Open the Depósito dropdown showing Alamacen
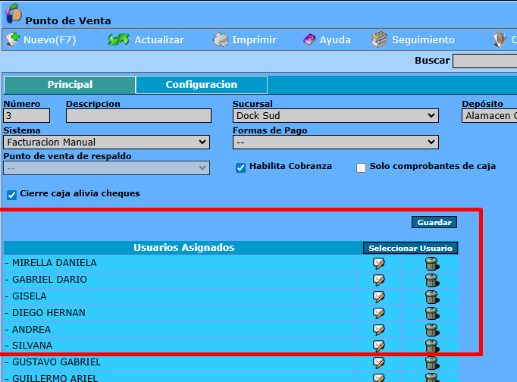517x382 pixels. pos(489,116)
